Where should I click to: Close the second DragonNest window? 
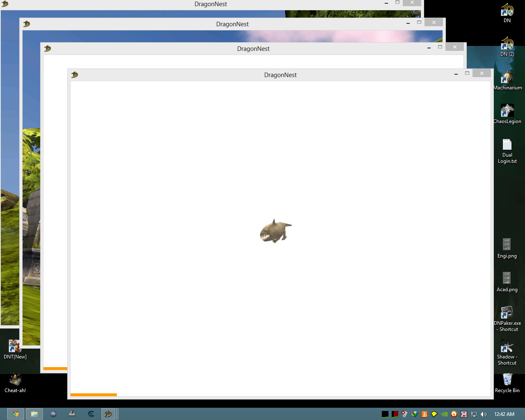pyautogui.click(x=434, y=22)
